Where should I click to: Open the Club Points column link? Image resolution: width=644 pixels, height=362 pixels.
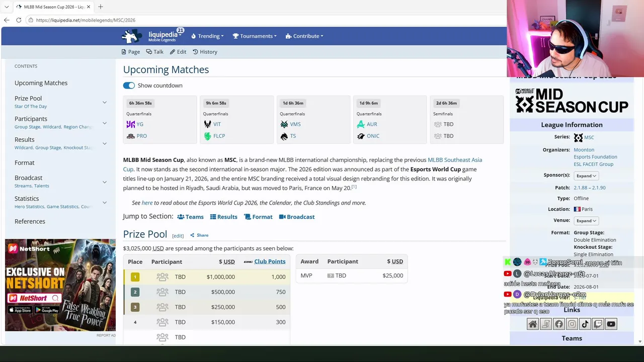click(x=270, y=262)
